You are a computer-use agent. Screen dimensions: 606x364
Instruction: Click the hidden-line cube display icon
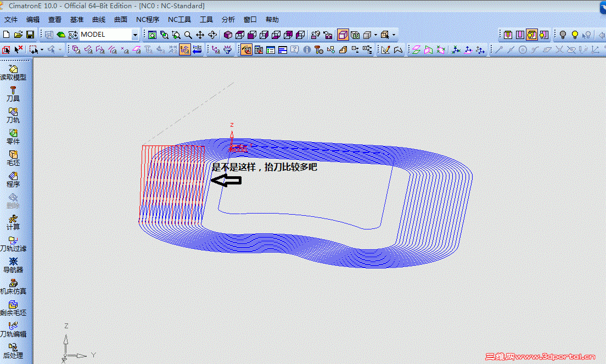[355, 35]
